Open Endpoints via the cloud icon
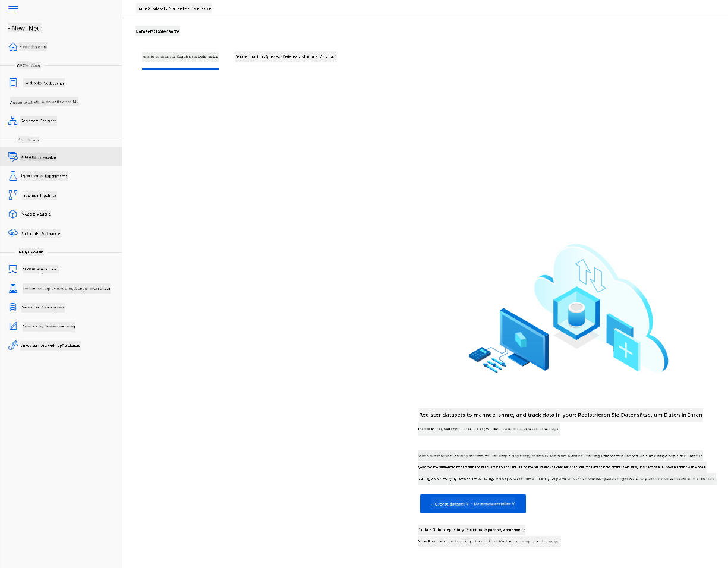728x568 pixels. [13, 233]
